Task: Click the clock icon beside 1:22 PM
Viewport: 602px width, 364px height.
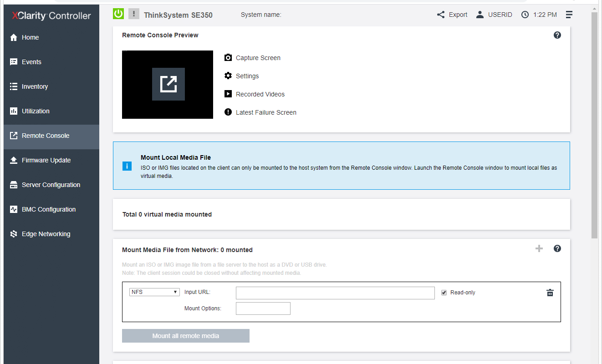Action: point(525,15)
